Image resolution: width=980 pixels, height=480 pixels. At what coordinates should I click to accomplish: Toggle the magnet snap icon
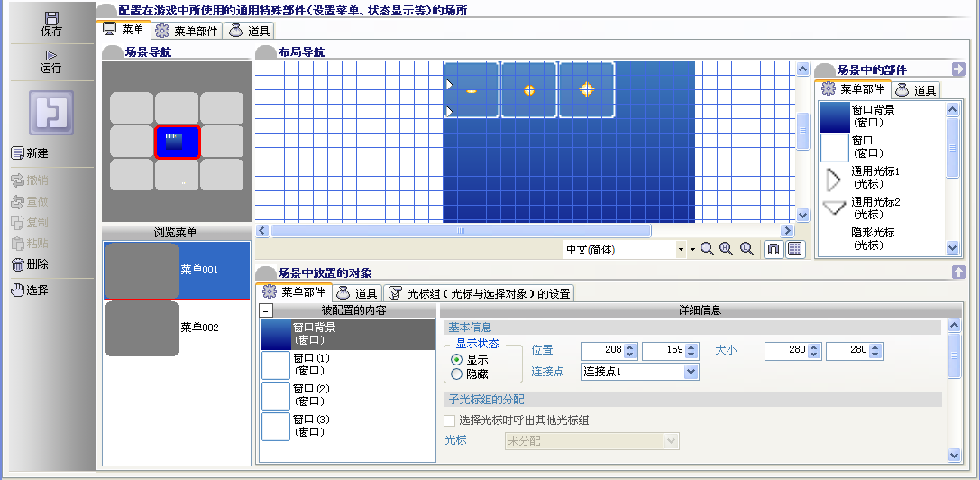[774, 249]
